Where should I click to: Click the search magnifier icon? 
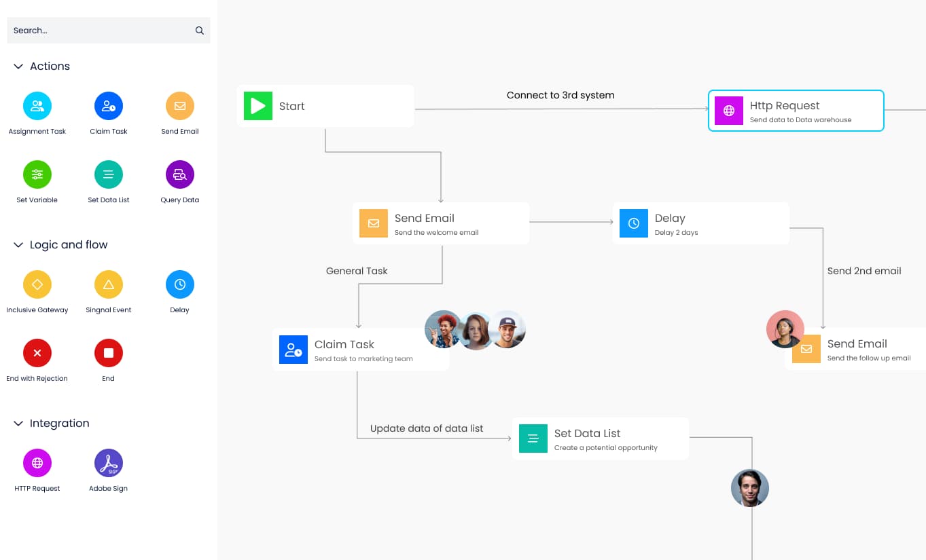point(199,31)
